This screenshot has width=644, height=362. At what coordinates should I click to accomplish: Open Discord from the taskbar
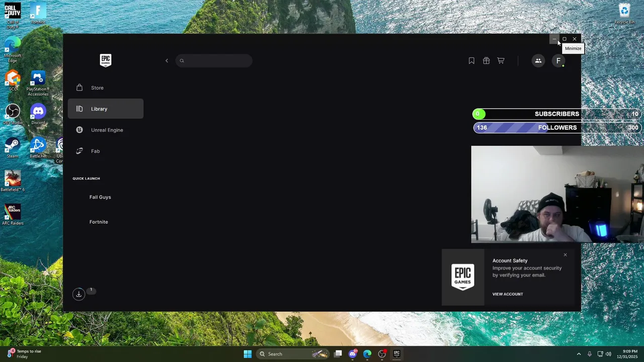click(353, 354)
